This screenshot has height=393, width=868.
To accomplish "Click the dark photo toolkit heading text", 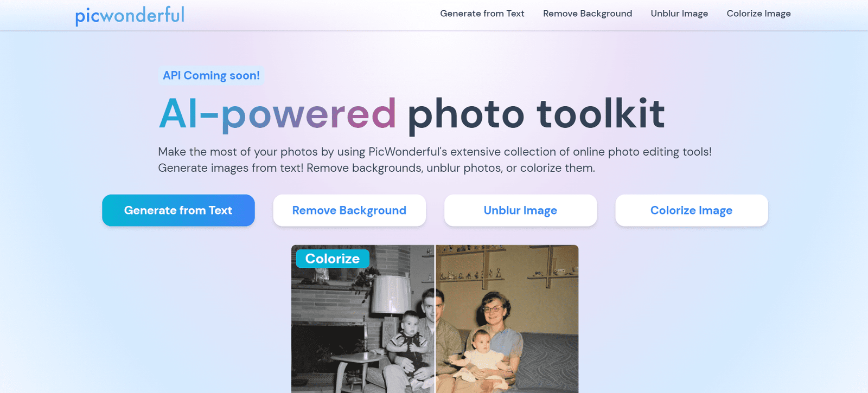I will coord(536,114).
